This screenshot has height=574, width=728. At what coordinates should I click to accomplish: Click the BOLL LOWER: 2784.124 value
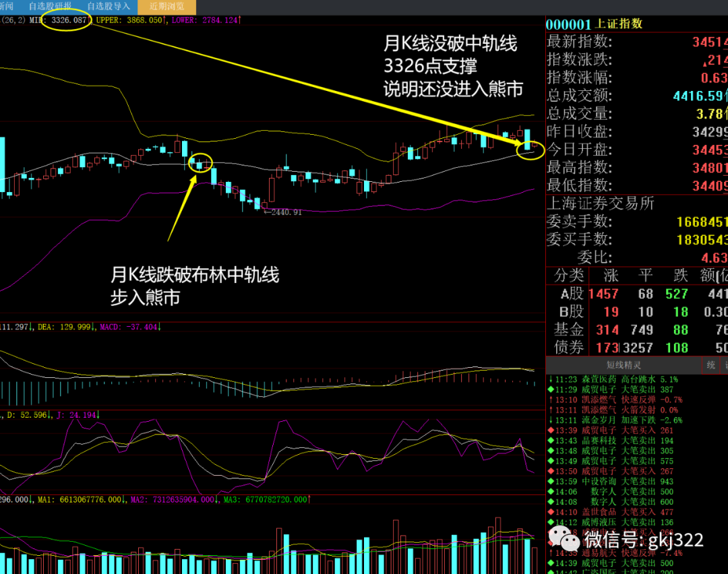pyautogui.click(x=205, y=20)
